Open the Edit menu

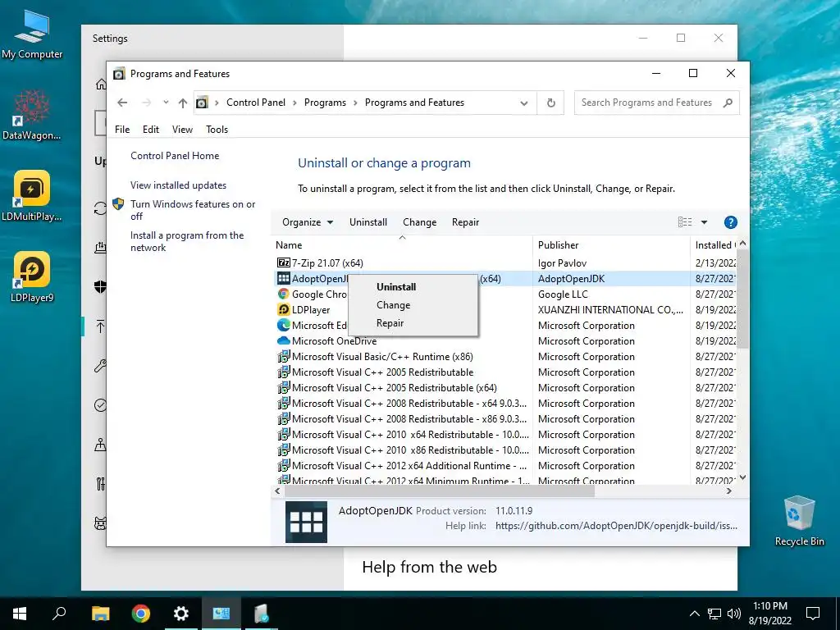point(151,129)
